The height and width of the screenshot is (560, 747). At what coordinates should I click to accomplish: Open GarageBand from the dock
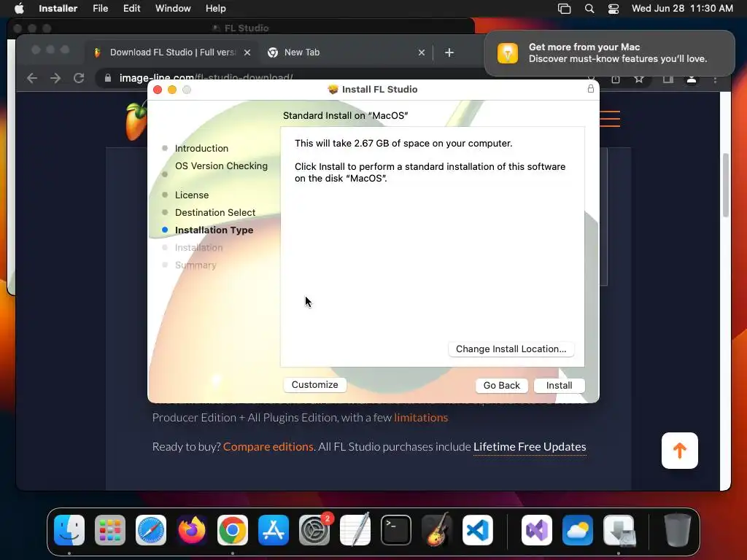(x=437, y=529)
